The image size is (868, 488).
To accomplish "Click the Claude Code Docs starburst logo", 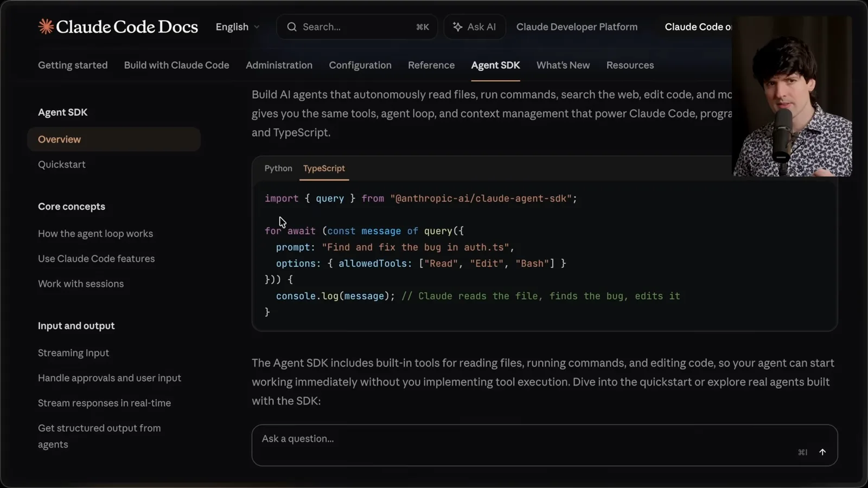I will coord(46,27).
